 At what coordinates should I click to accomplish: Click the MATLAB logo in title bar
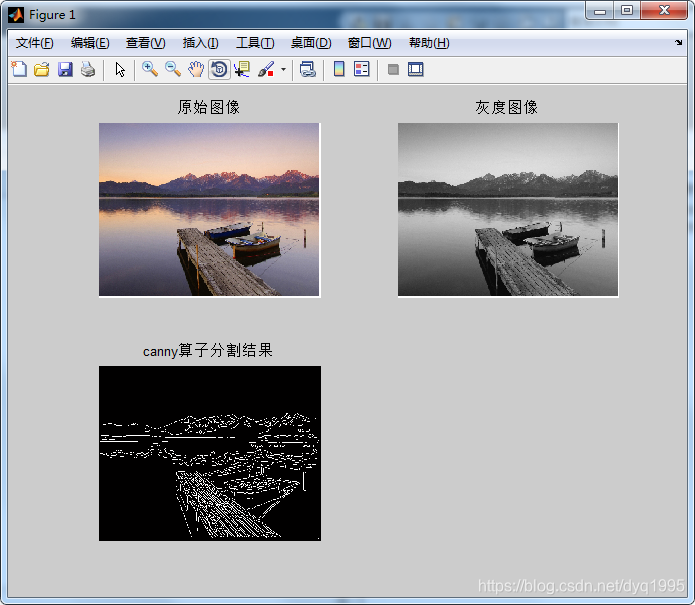click(x=16, y=15)
